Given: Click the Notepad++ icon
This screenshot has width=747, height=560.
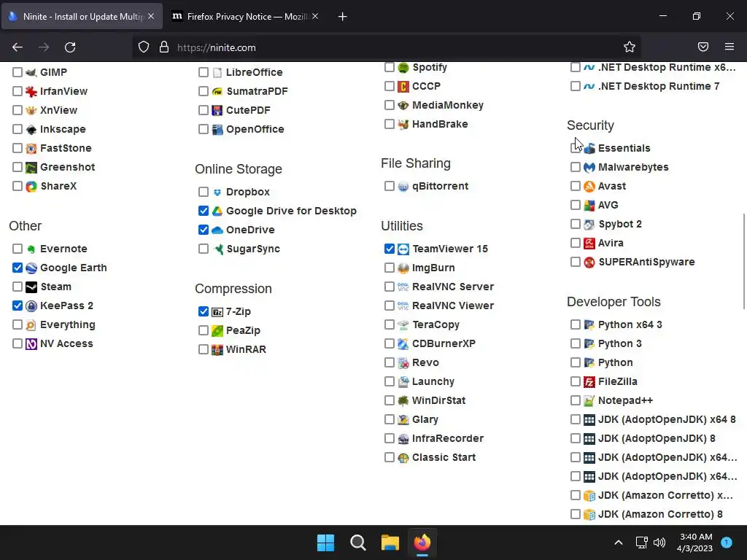Looking at the screenshot, I should click(x=589, y=401).
